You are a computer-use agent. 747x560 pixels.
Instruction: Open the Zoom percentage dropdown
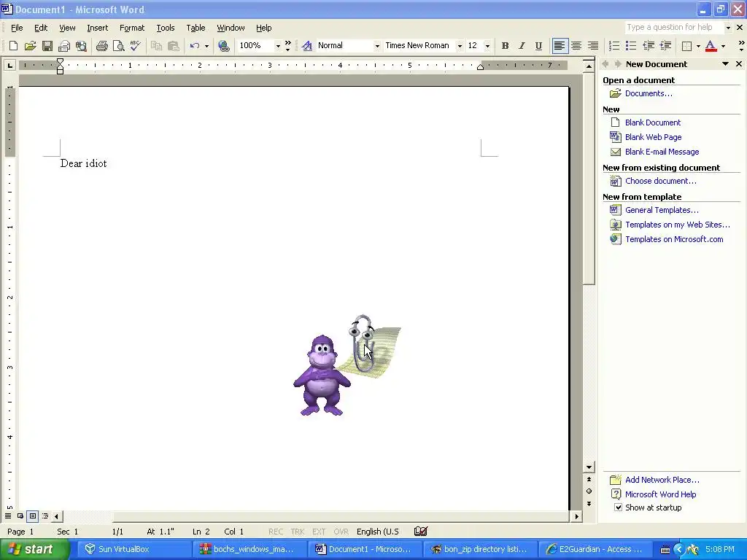(x=278, y=46)
